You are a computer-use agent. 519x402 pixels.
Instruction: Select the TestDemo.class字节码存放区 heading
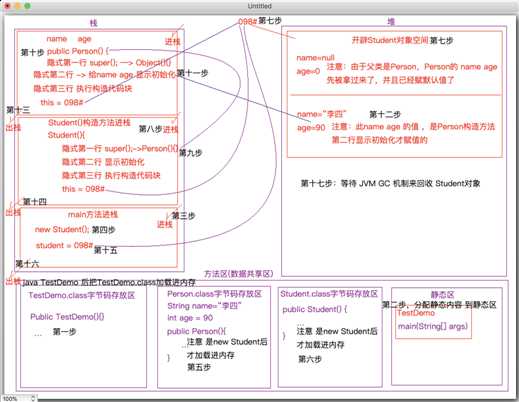pos(82,295)
